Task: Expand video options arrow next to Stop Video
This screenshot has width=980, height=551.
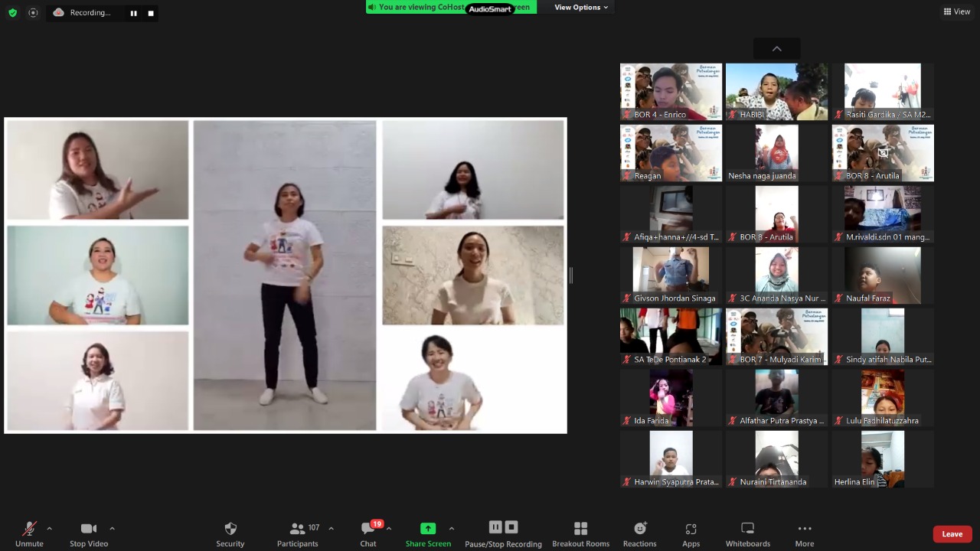Action: [x=112, y=528]
